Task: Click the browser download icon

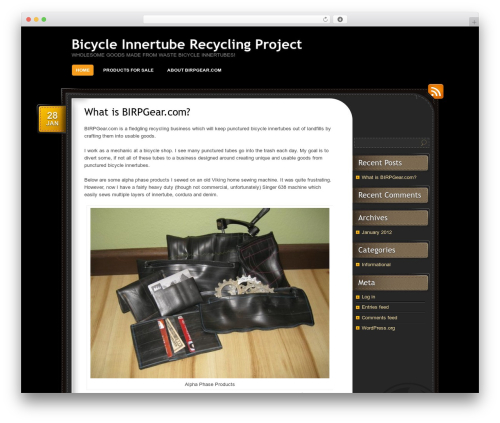Action: [x=340, y=19]
